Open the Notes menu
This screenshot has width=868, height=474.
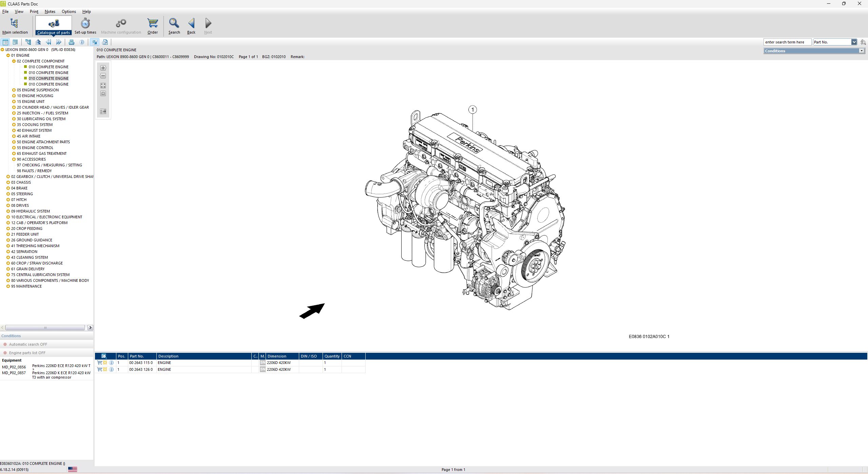coord(50,11)
